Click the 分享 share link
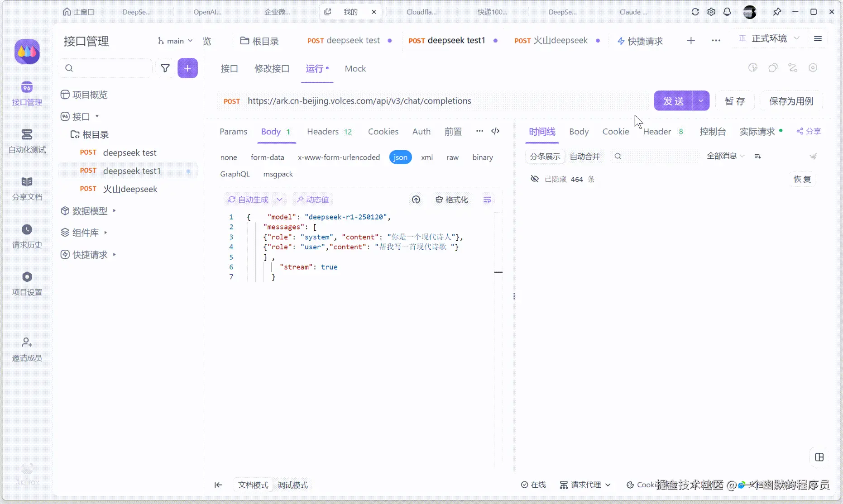Viewport: 843px width, 504px height. tap(809, 131)
